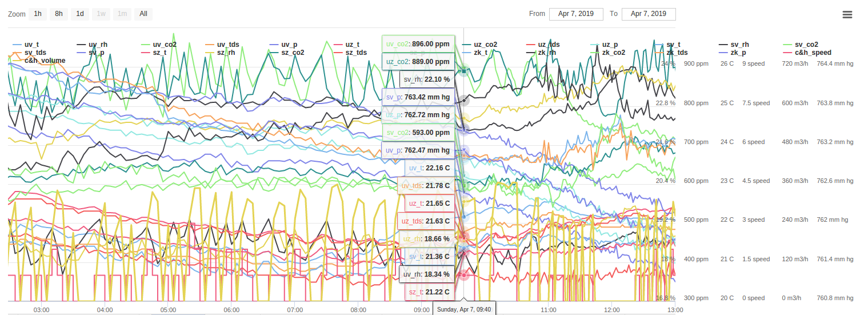
Task: Click the '900 ppm' axis label
Action: coord(696,64)
